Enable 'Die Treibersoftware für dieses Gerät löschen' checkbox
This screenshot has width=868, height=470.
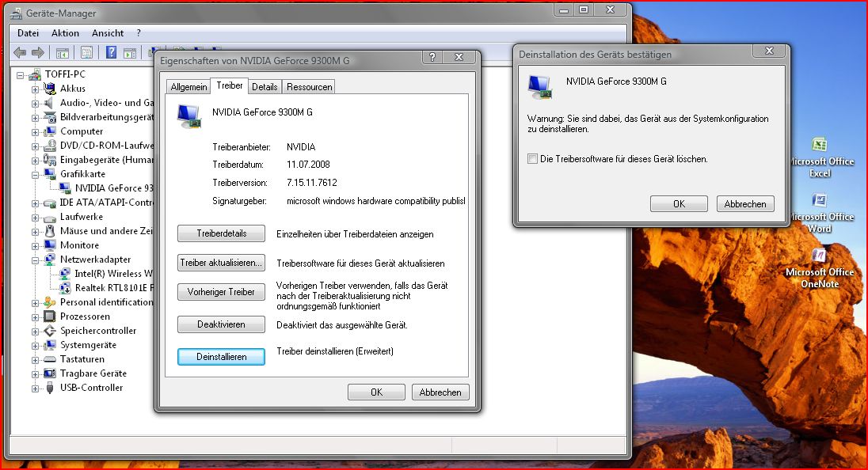[x=532, y=159]
